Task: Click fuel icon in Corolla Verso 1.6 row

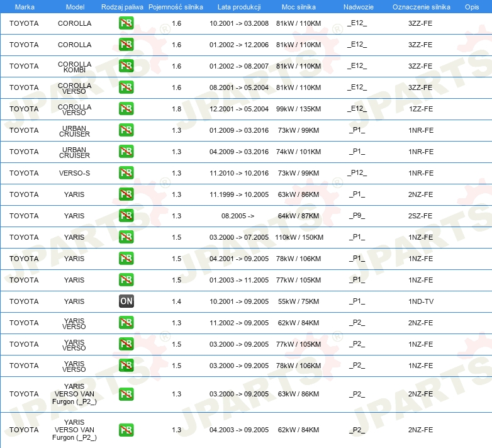Action: (126, 87)
